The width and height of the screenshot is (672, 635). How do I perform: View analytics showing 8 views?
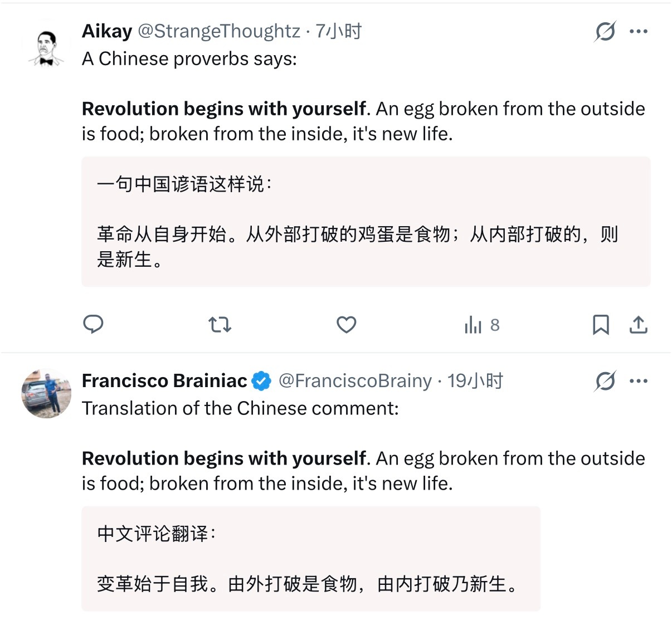482,325
